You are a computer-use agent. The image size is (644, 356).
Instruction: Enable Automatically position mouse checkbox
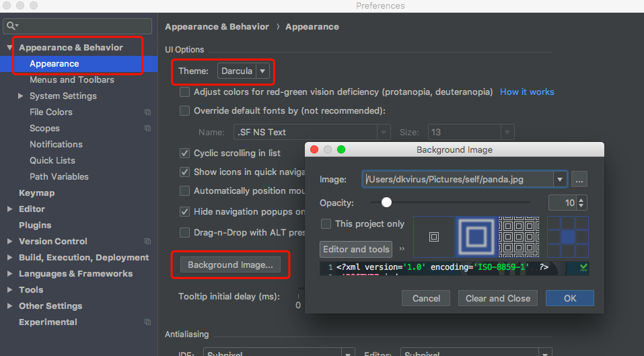click(x=185, y=191)
